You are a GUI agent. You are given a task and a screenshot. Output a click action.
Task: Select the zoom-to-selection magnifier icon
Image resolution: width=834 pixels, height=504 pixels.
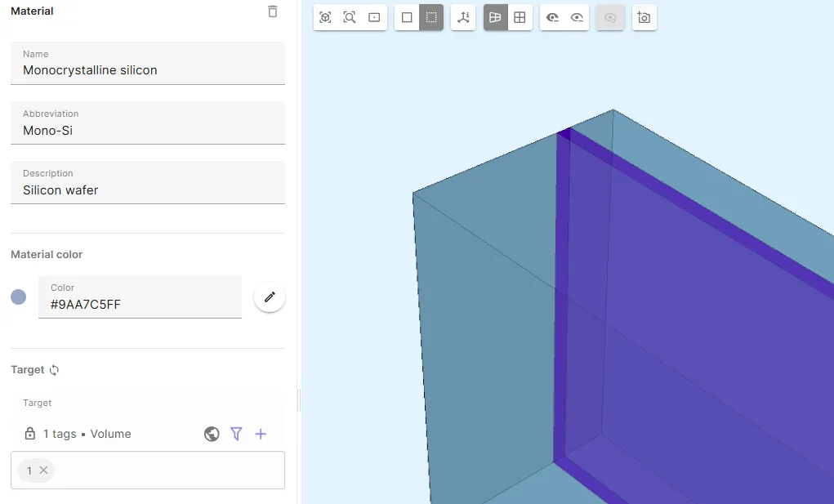coord(350,17)
